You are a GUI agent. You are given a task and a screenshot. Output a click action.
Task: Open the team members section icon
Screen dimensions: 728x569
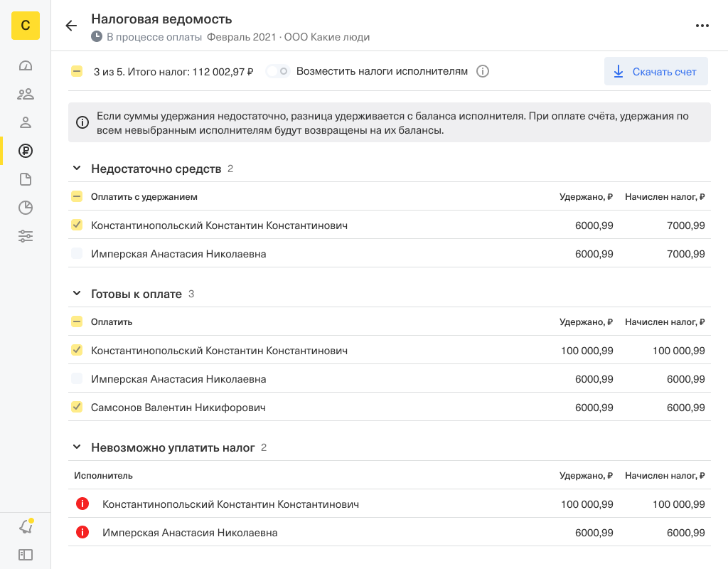point(26,93)
